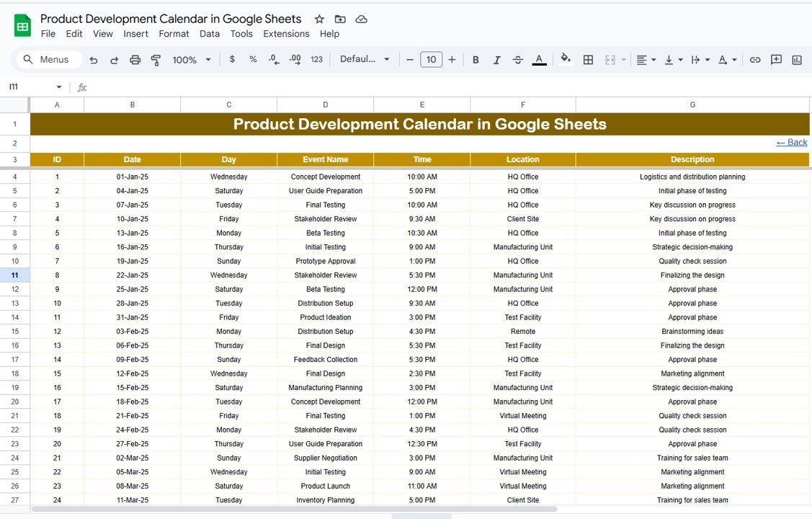Toggle italic formatting
The image size is (812, 519).
point(496,60)
